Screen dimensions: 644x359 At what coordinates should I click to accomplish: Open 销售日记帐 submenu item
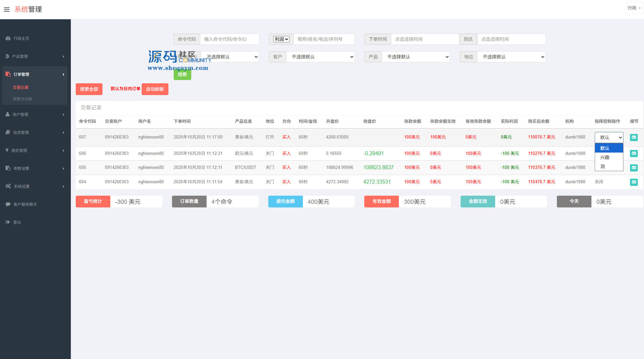coord(22,99)
